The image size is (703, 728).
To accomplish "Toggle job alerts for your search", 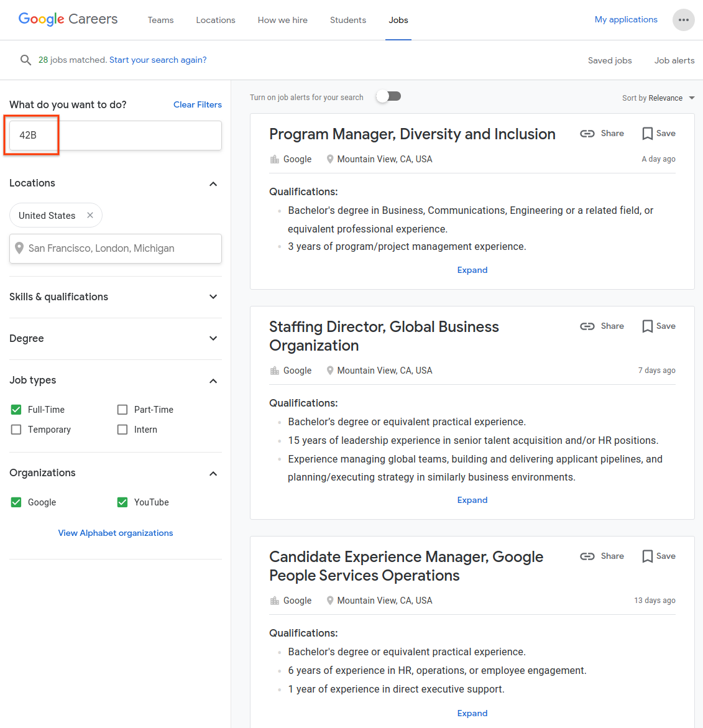I will click(x=389, y=96).
